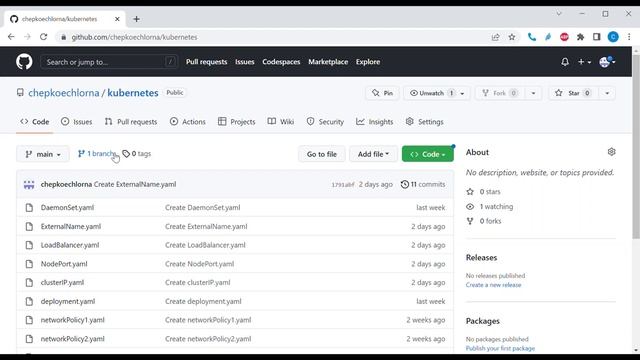Open latest commit Create ExternalName.yaml message
640x360 pixels.
tap(135, 184)
